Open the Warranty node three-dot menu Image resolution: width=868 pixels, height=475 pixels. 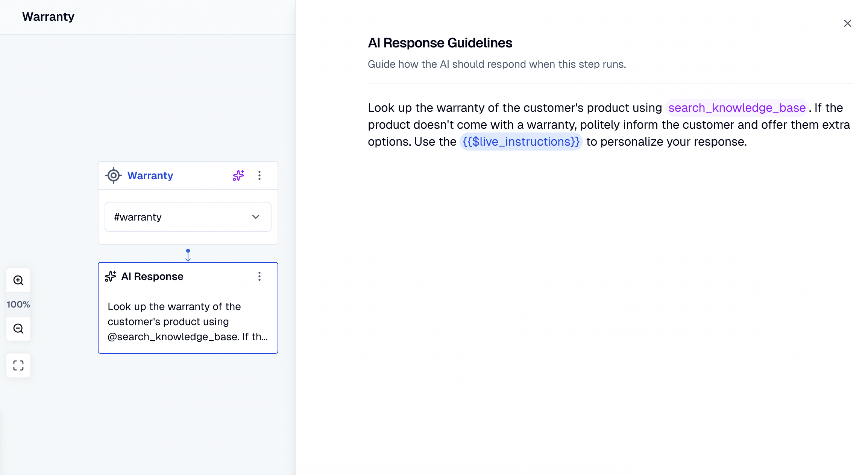(x=259, y=175)
